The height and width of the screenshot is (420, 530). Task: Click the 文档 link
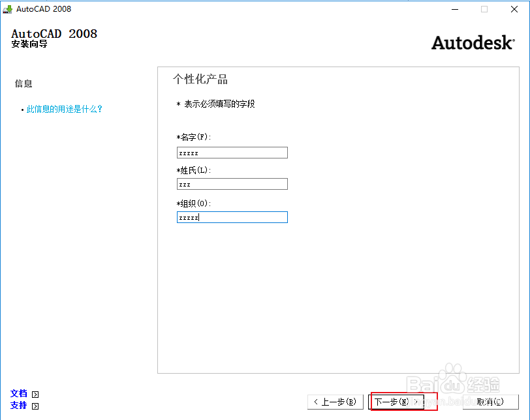(18, 393)
